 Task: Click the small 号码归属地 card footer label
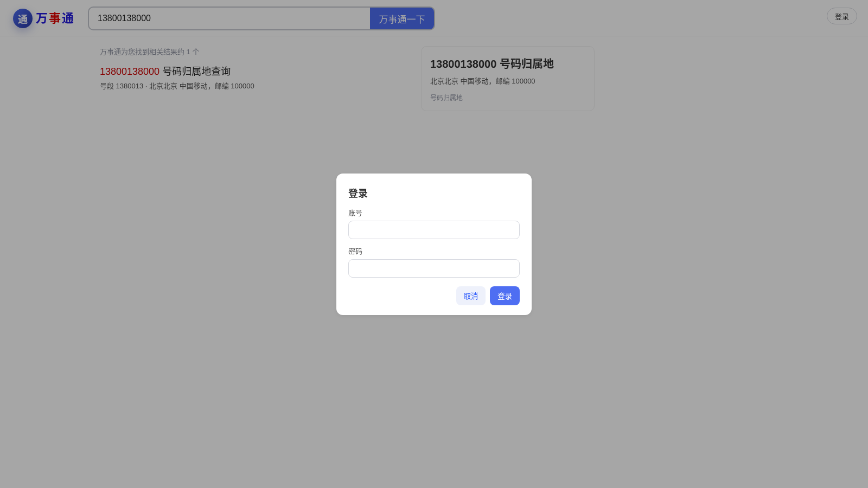(446, 98)
